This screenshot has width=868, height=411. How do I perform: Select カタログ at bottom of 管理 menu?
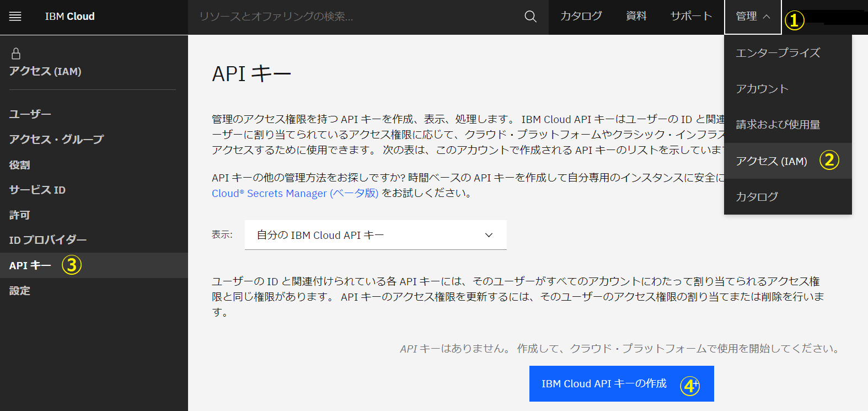pyautogui.click(x=788, y=196)
